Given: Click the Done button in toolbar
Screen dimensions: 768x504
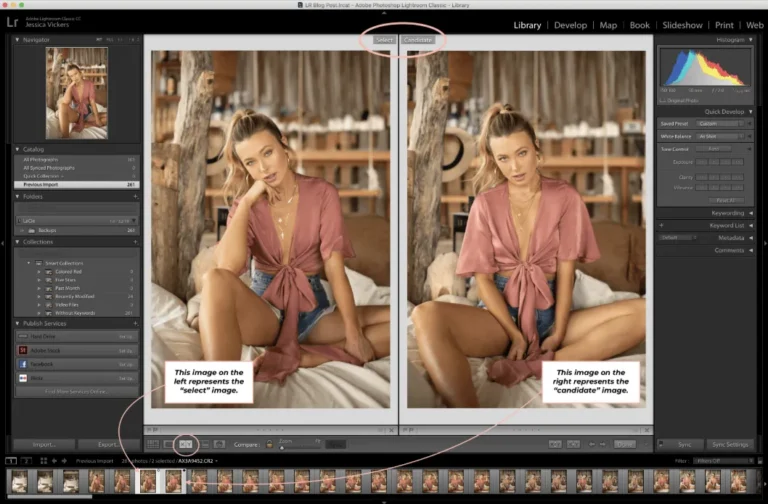Looking at the screenshot, I should [x=624, y=444].
